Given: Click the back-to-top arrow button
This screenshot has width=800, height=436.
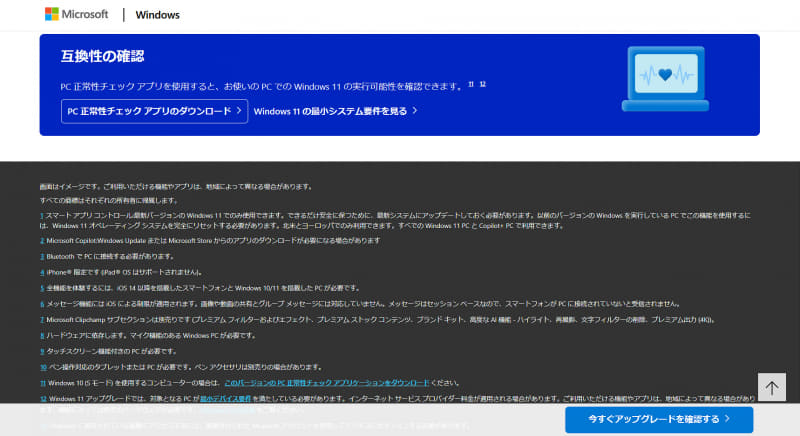Looking at the screenshot, I should coord(771,388).
